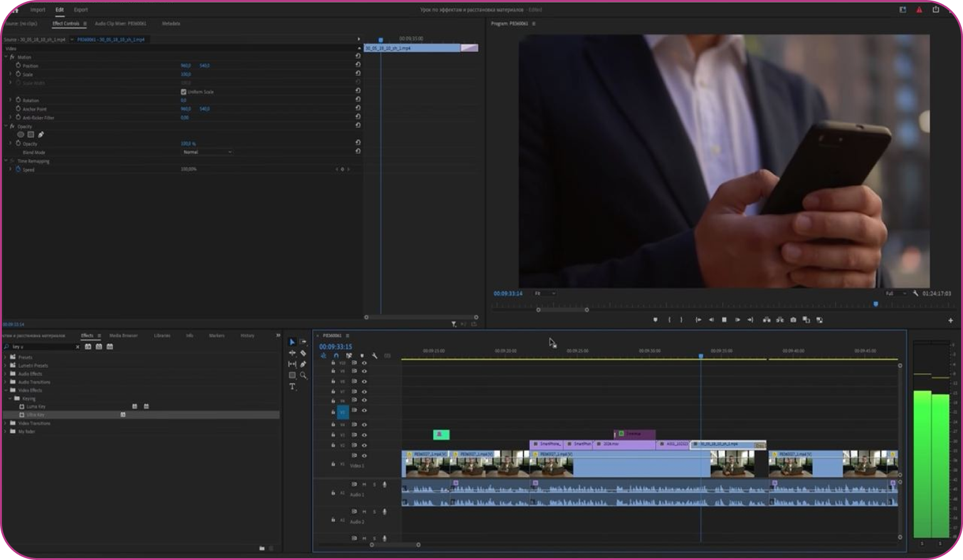Export a frame with the camera icon
Viewport: 963px width, 560px height.
click(793, 320)
